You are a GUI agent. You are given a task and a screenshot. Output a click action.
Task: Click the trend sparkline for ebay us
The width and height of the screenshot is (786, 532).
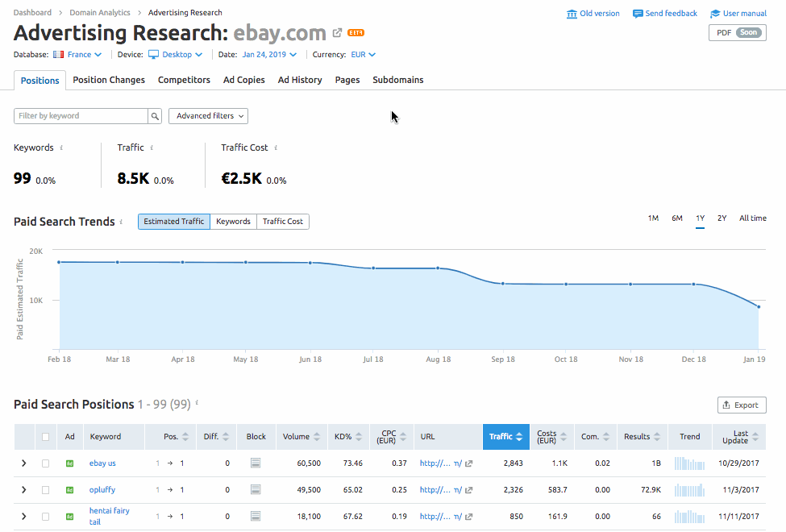click(x=690, y=463)
